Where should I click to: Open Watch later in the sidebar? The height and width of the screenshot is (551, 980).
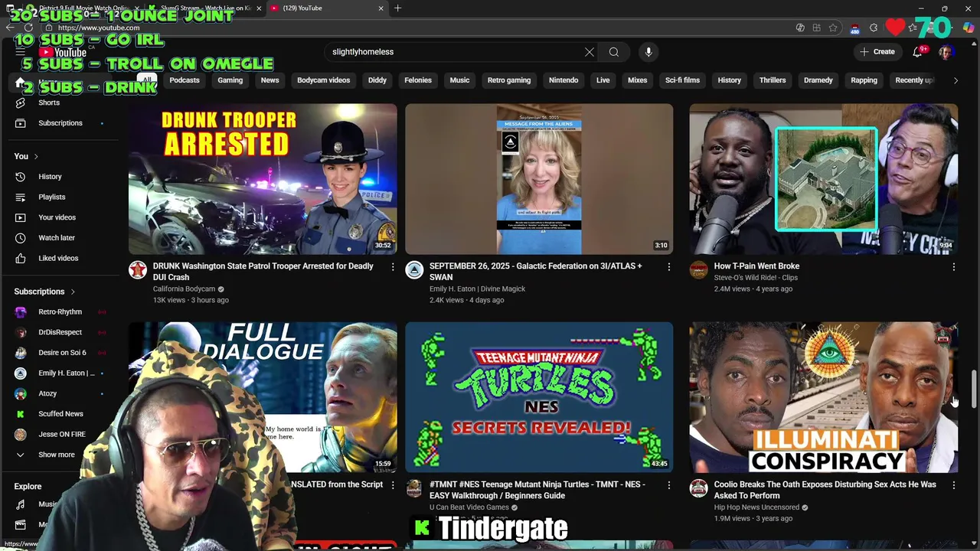click(x=57, y=238)
